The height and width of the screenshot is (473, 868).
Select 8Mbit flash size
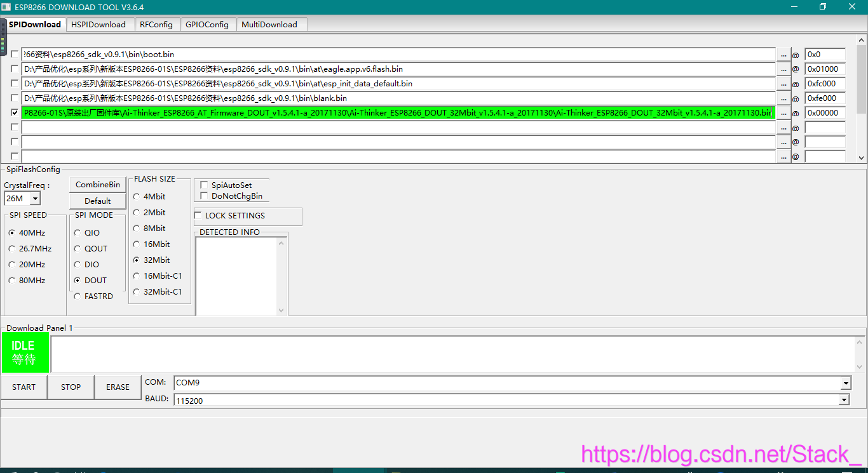point(137,229)
